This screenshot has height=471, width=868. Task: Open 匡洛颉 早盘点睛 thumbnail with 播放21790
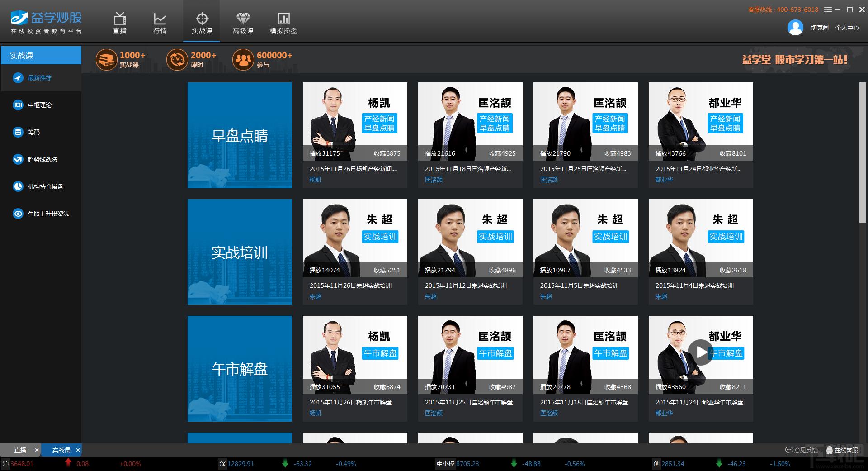tap(585, 121)
